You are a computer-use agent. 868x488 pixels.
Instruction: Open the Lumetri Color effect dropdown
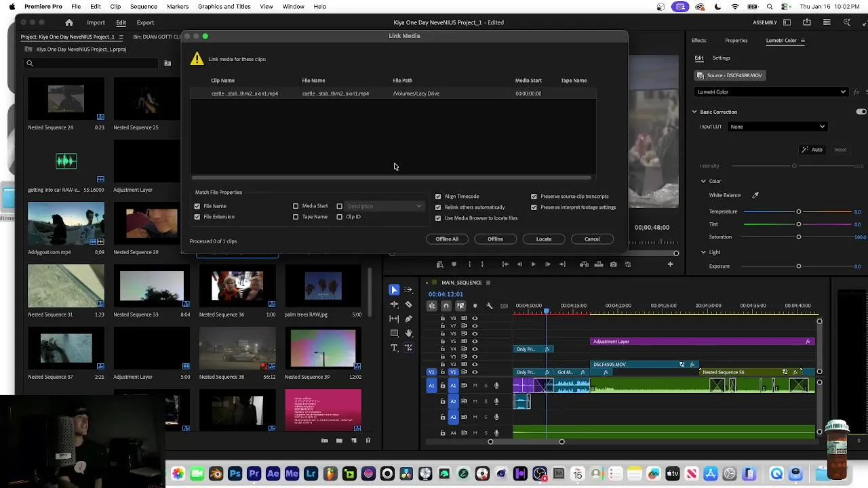[772, 92]
